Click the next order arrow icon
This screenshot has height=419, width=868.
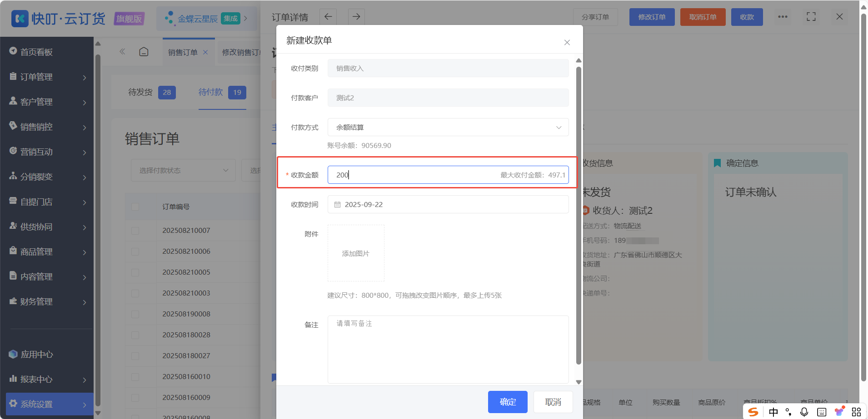356,17
